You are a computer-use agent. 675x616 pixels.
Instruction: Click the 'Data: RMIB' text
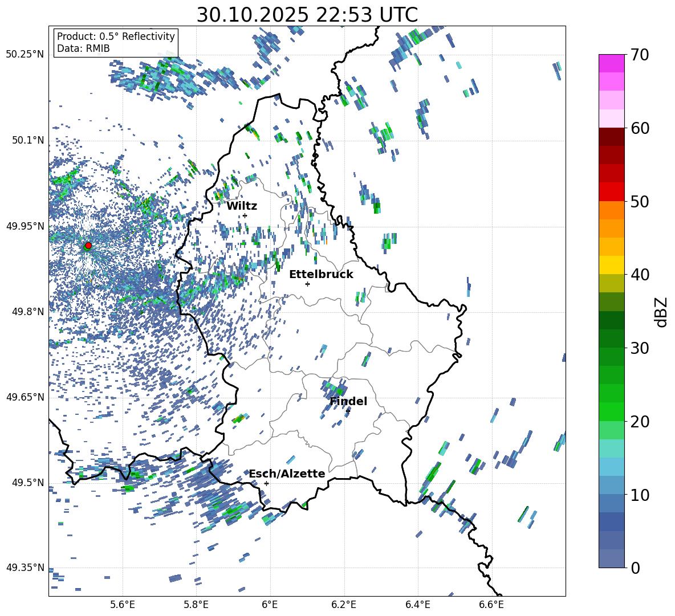[x=83, y=48]
